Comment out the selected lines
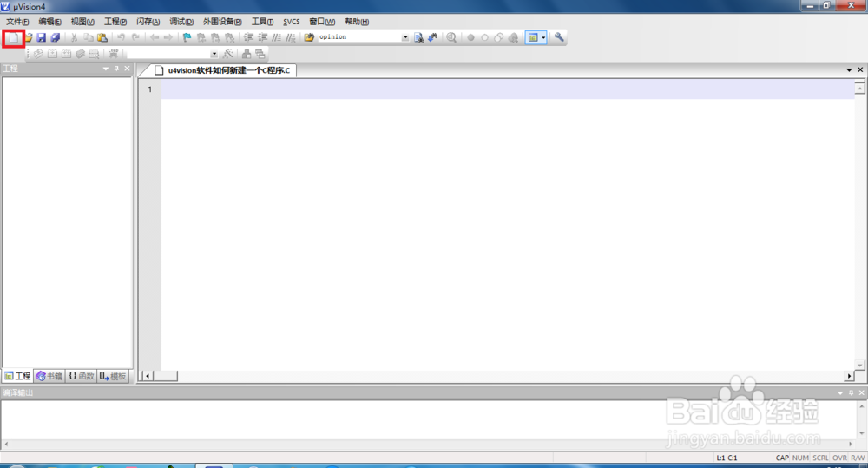Screen dimensions: 868x468 point(276,37)
